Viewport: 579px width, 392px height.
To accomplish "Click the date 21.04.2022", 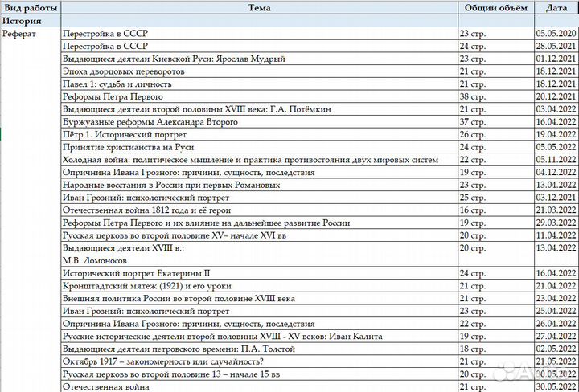I will tap(556, 286).
